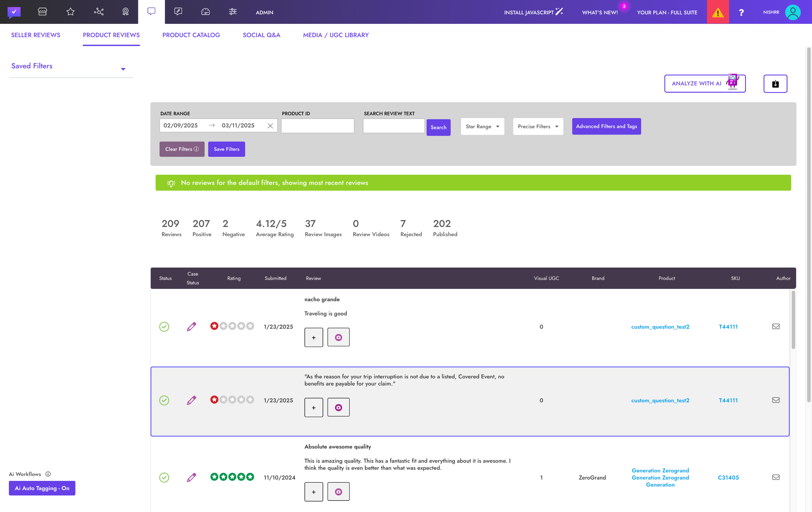
Task: Click Advanced Filters and Tags button
Action: pos(606,126)
